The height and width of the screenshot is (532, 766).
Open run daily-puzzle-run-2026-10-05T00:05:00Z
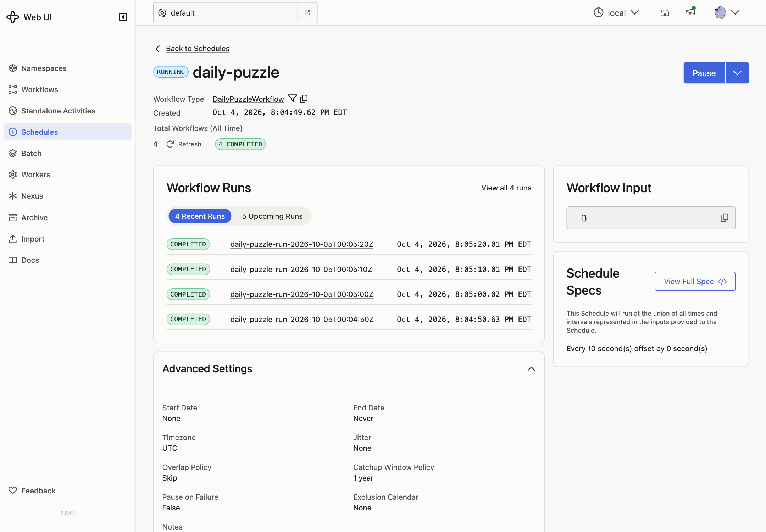pyautogui.click(x=302, y=294)
